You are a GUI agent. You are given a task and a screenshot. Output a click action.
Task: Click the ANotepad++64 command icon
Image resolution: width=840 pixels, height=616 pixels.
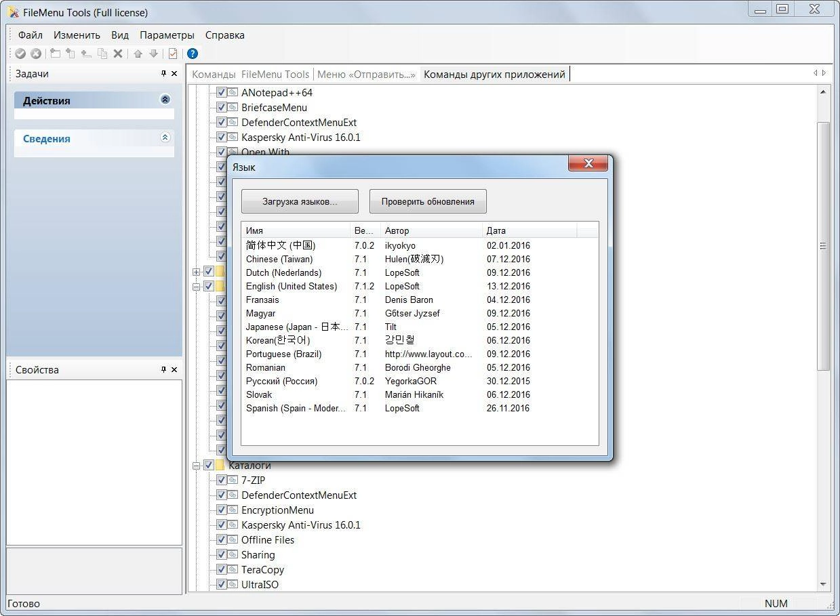[233, 92]
